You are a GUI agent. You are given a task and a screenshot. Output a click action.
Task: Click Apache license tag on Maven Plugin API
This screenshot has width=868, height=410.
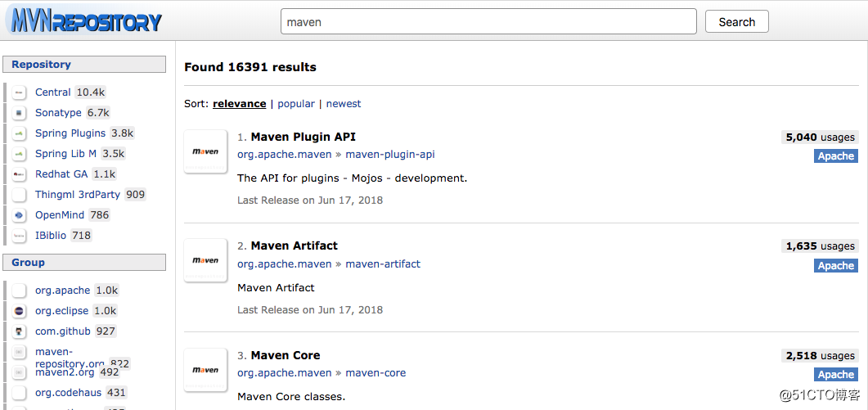coord(836,155)
